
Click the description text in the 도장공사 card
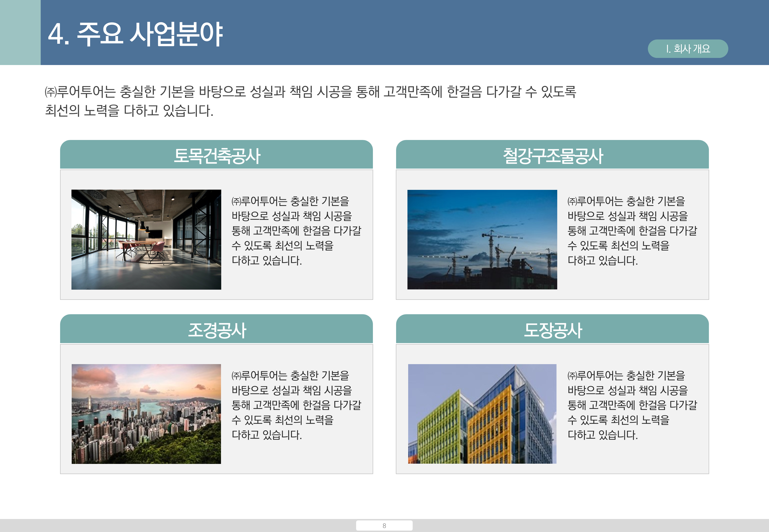coord(632,405)
